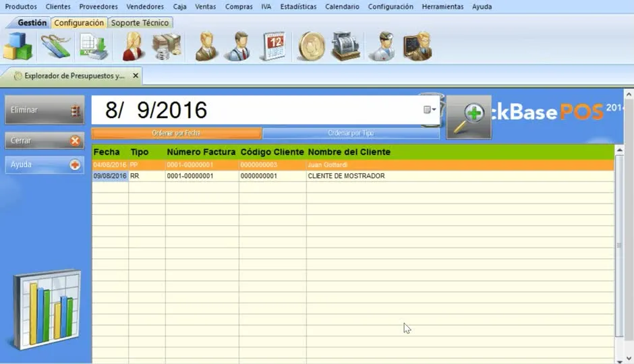Screen dimensions: 634x364
Task: Open the Proveedores menu
Action: 98,7
